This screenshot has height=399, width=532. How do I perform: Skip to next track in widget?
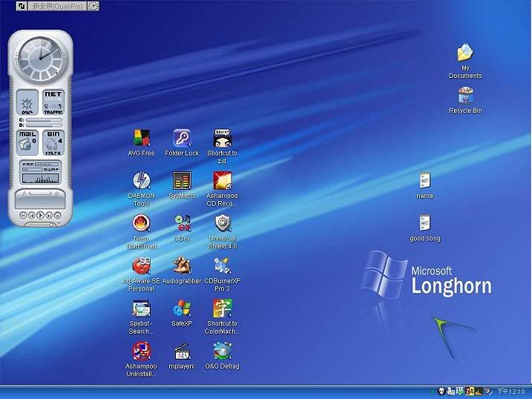[49, 215]
